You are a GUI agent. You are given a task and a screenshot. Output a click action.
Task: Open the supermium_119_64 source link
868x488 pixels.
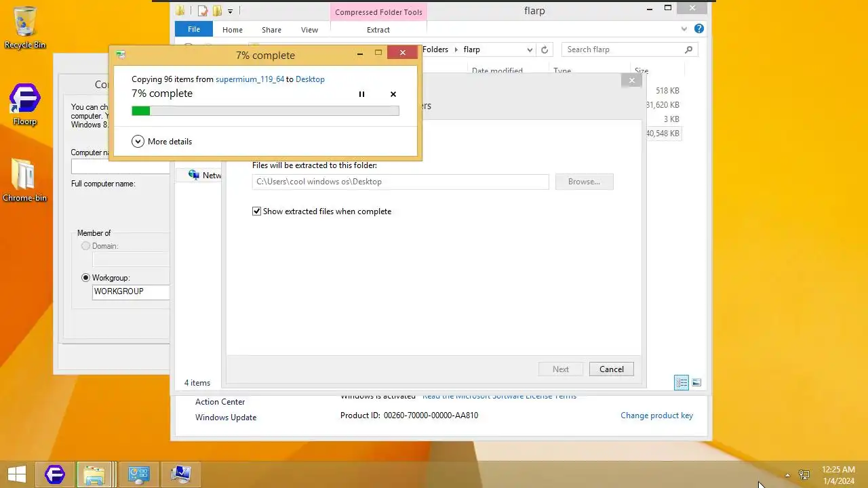[x=250, y=79]
